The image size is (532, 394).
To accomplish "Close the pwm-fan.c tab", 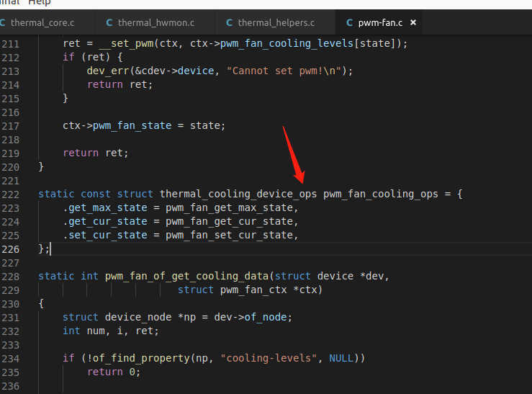I will pyautogui.click(x=413, y=23).
